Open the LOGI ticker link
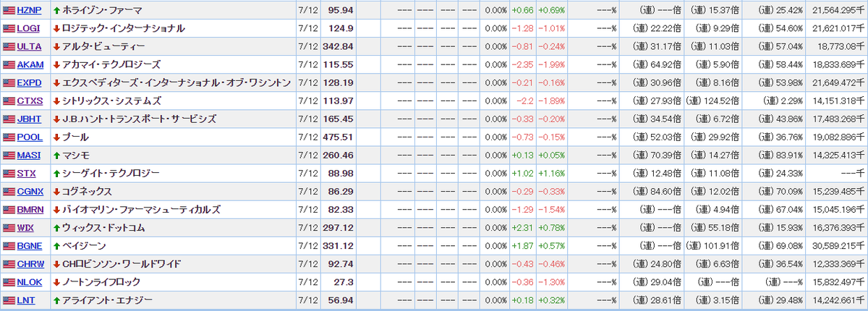The width and height of the screenshot is (868, 311). [28, 28]
